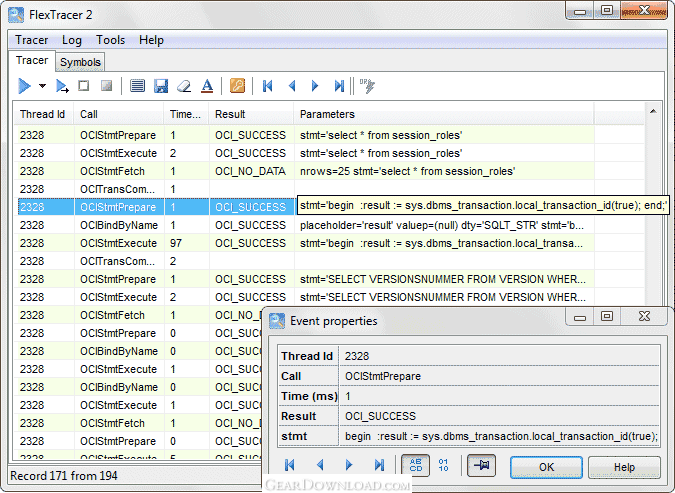Start tracing with the play icon

point(25,86)
